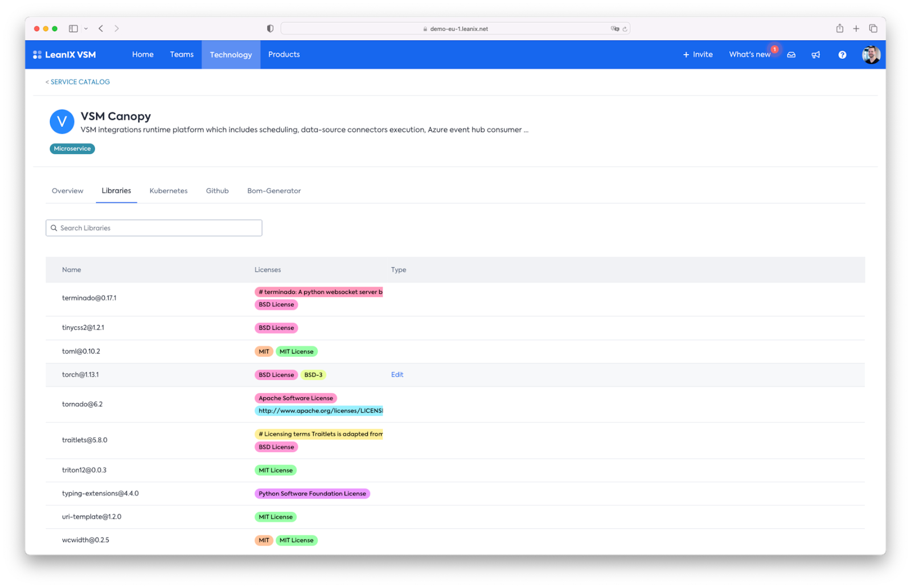This screenshot has width=911, height=588.
Task: Click the orange MIT tag in toml row
Action: (x=264, y=351)
